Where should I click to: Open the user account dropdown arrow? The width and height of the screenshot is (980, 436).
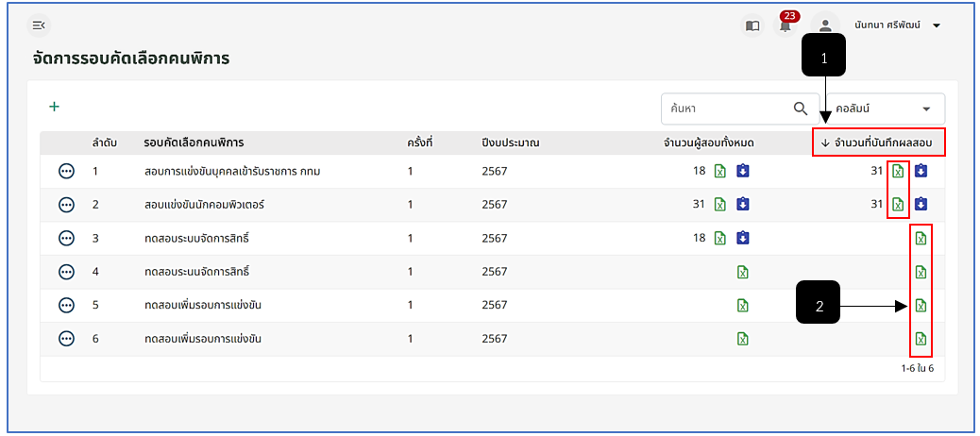pos(937,25)
